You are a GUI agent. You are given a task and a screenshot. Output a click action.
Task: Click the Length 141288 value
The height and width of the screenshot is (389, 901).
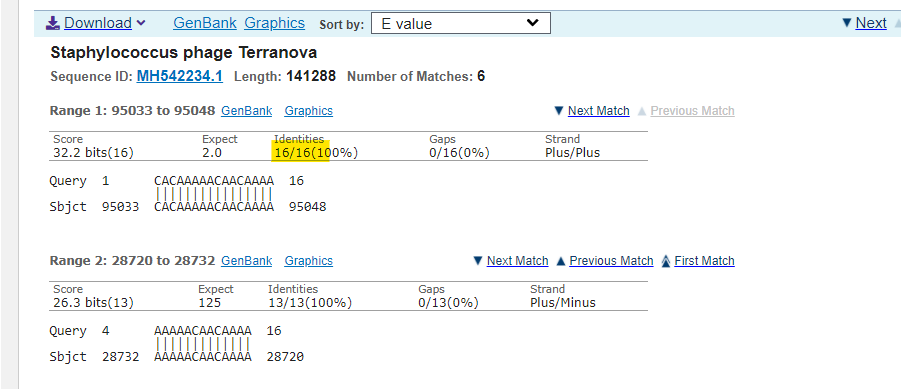pyautogui.click(x=311, y=76)
